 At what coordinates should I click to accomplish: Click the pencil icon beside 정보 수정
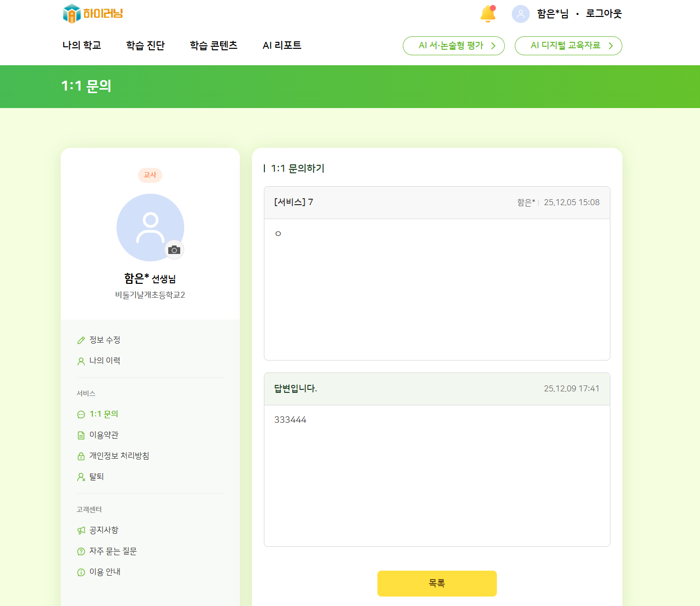tap(81, 341)
